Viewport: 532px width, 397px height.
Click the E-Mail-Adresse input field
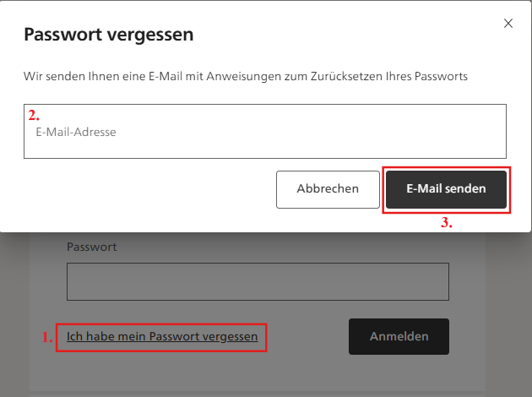[x=265, y=132]
